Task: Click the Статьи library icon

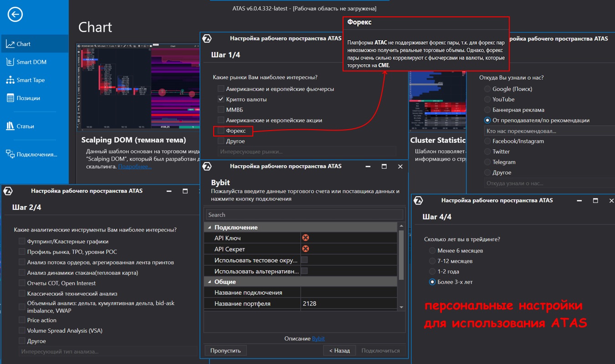Action: click(x=10, y=126)
